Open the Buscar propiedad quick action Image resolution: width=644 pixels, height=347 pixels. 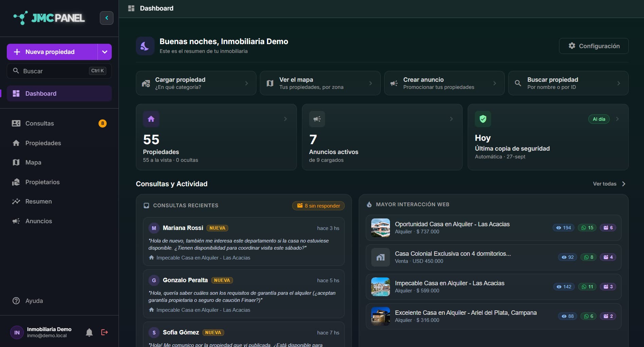pyautogui.click(x=568, y=83)
